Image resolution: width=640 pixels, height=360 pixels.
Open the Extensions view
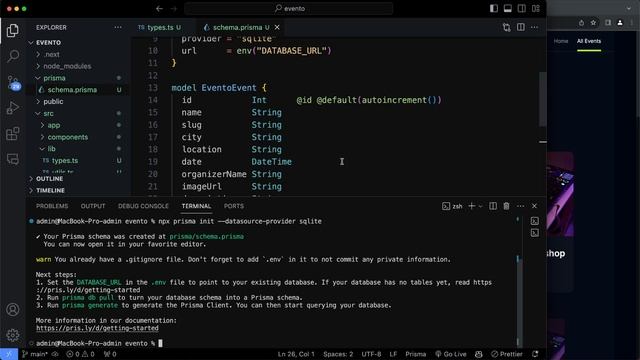pos(13,133)
